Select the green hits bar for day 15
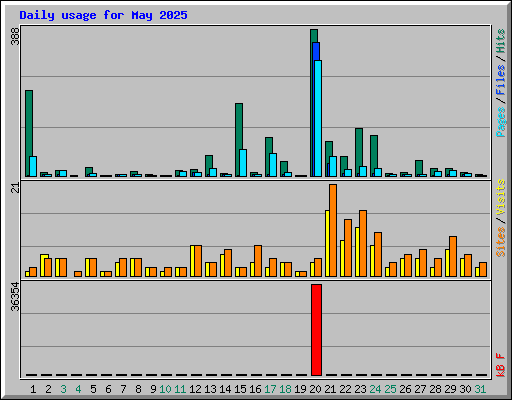512x400 pixels. coord(238,140)
